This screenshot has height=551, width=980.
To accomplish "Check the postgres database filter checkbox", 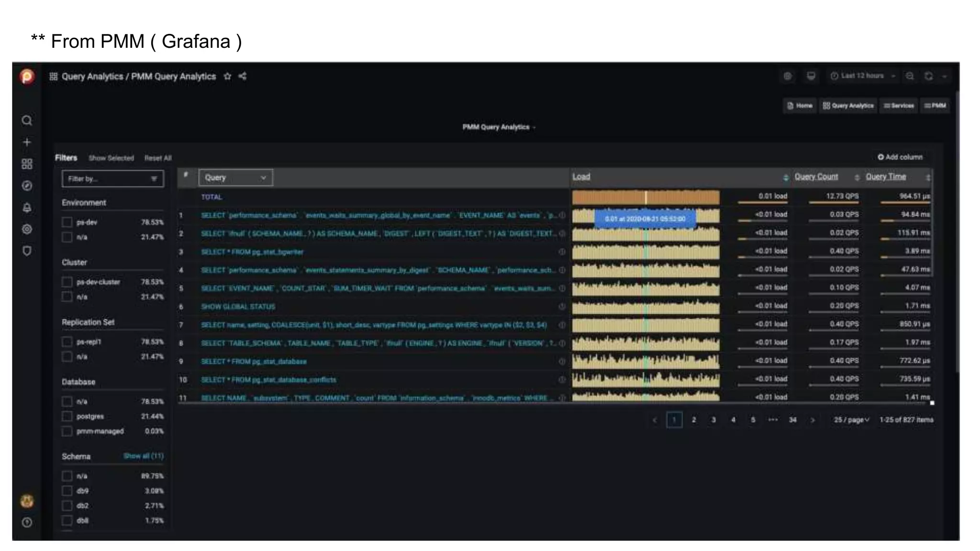I will tap(67, 417).
